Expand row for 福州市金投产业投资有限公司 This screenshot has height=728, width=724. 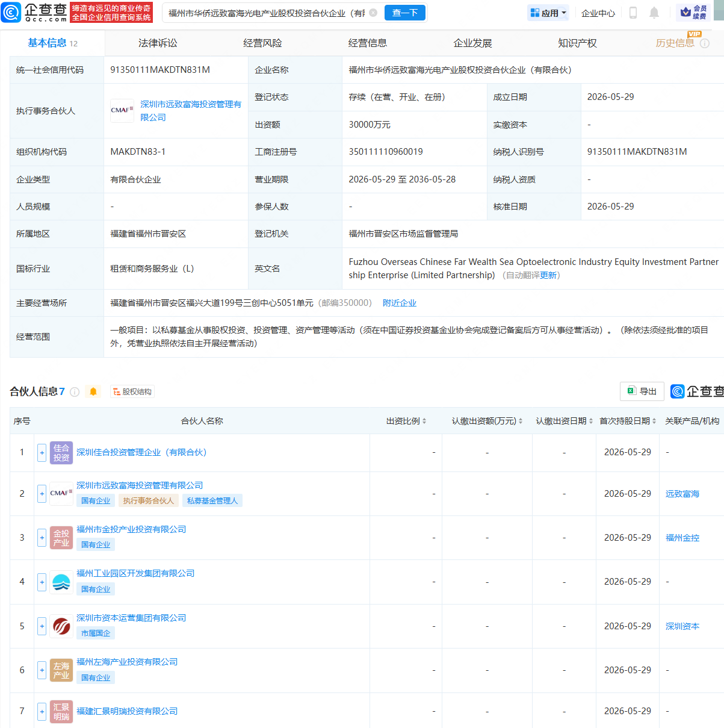pyautogui.click(x=42, y=538)
